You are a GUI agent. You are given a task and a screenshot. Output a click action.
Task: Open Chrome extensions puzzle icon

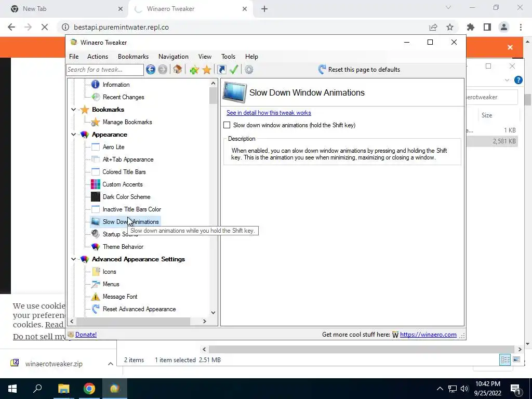tap(471, 27)
